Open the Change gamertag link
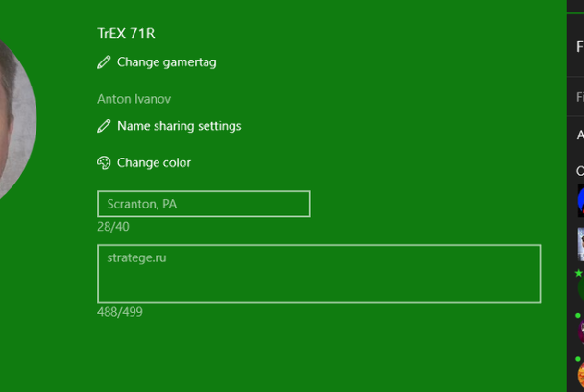This screenshot has height=392, width=584. tap(166, 62)
